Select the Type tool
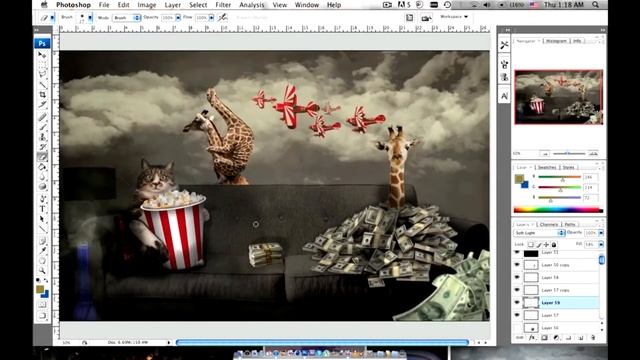640x360 pixels. coord(42,209)
